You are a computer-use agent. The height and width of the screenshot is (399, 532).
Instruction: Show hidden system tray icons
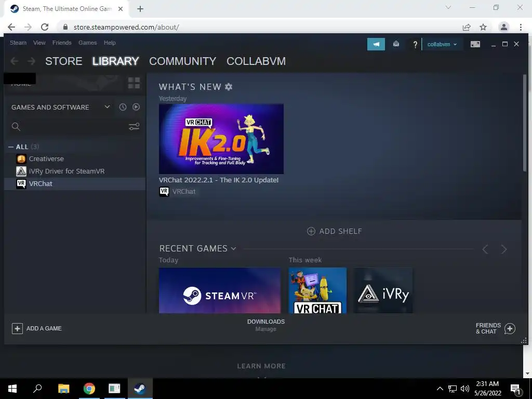[x=440, y=389]
